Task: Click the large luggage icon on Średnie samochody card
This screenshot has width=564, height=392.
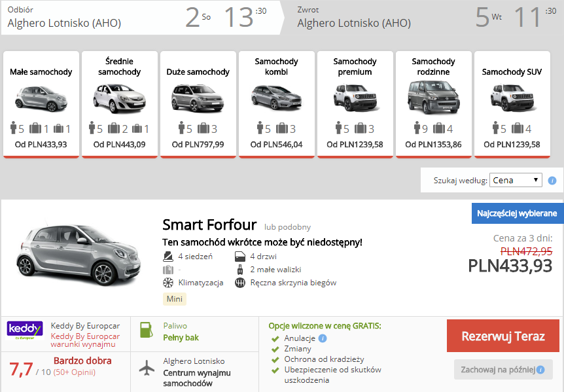Action: coord(114,128)
